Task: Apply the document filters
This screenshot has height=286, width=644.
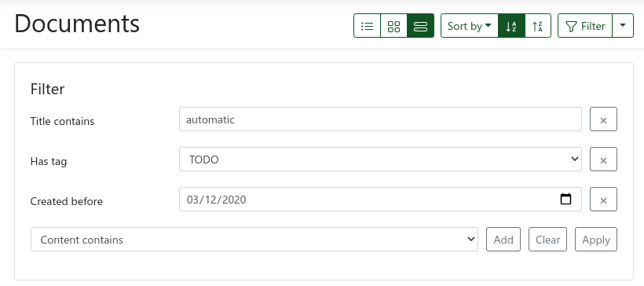Action: [596, 239]
